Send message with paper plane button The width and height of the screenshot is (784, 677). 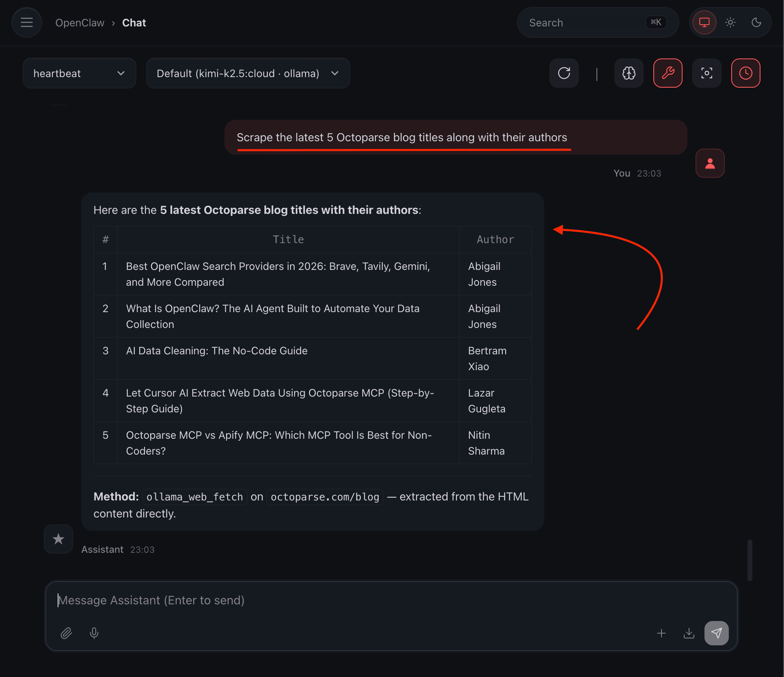(717, 633)
